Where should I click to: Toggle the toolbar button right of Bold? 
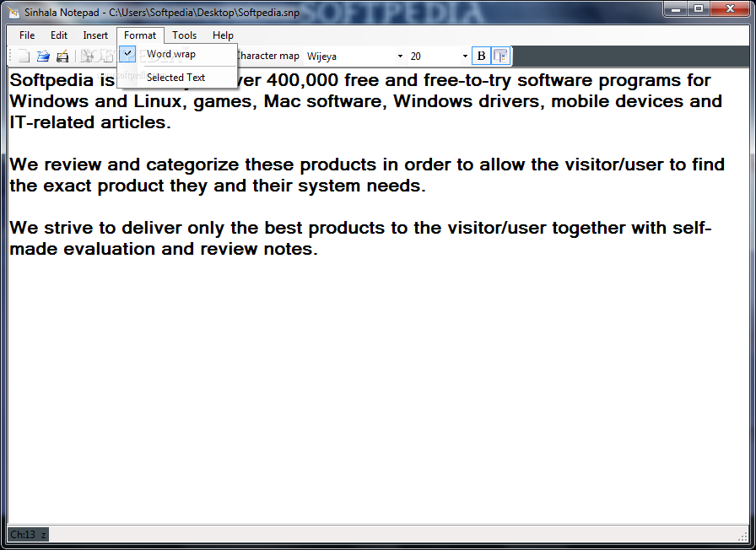501,56
